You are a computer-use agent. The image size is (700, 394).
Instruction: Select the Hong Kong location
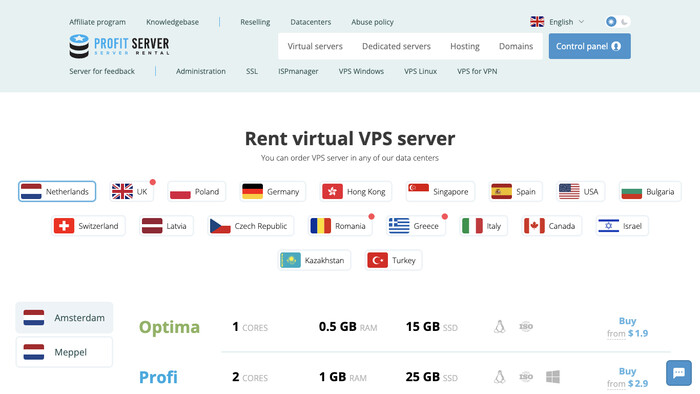click(x=355, y=191)
